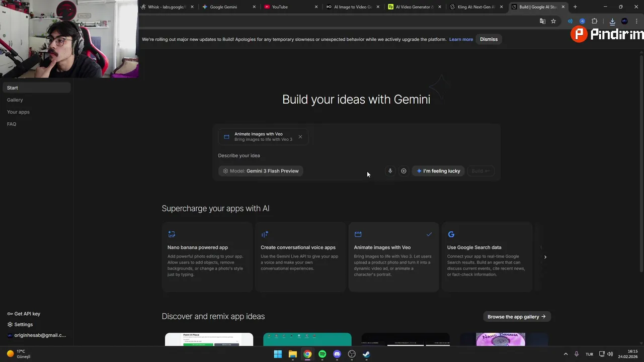
Task: Open the Gallery sidebar item
Action: coord(37,100)
